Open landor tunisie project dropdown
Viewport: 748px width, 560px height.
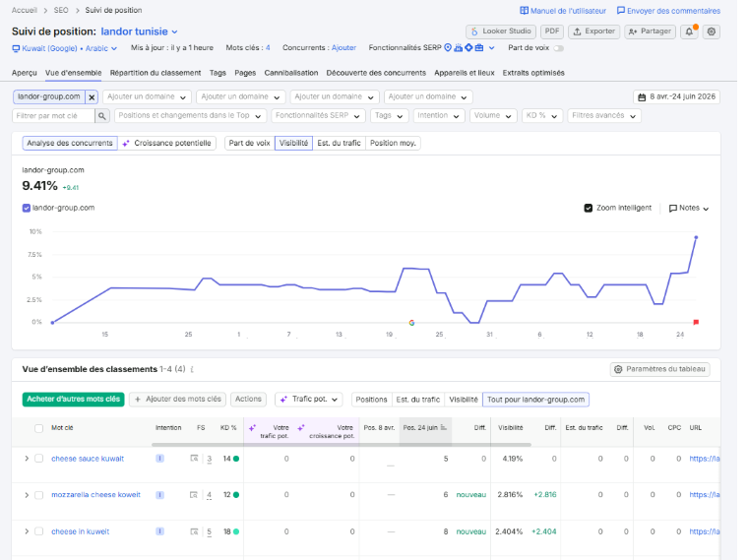(140, 31)
